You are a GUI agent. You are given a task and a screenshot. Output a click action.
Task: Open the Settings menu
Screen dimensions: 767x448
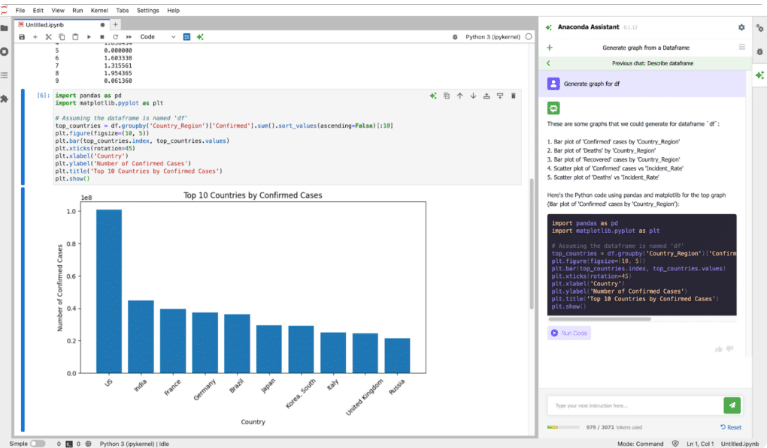[148, 10]
